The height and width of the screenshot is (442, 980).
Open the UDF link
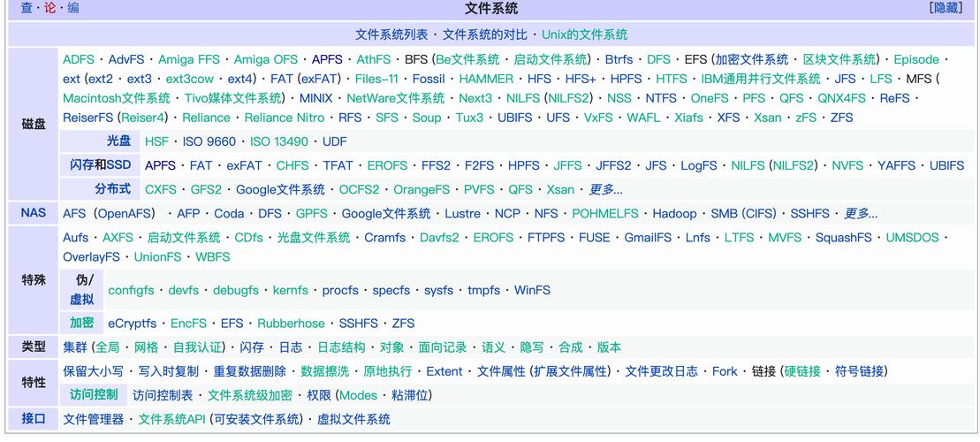pyautogui.click(x=334, y=141)
